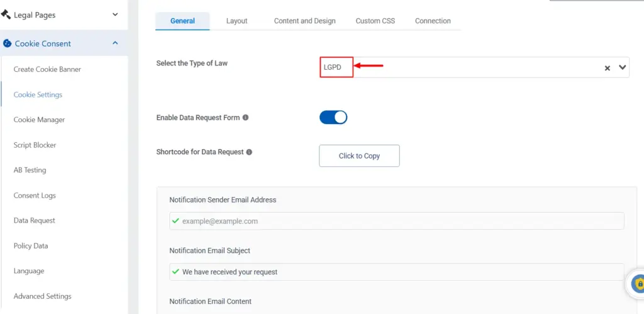The image size is (644, 314).
Task: Click info icon next to Enable Data Request Form
Action: tap(245, 118)
